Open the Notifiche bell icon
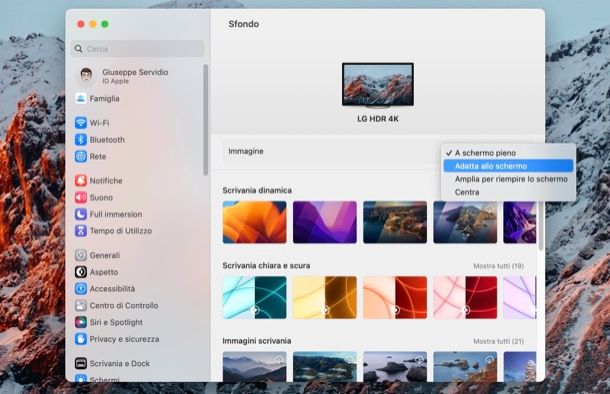The height and width of the screenshot is (394, 610). click(x=81, y=180)
